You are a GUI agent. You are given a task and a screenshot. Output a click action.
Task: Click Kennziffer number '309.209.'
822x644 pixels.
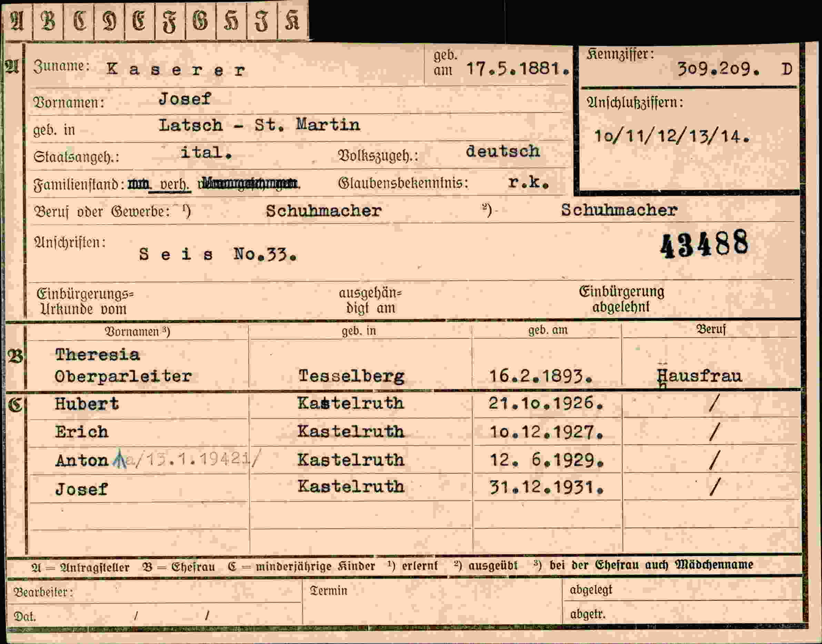[x=718, y=69]
